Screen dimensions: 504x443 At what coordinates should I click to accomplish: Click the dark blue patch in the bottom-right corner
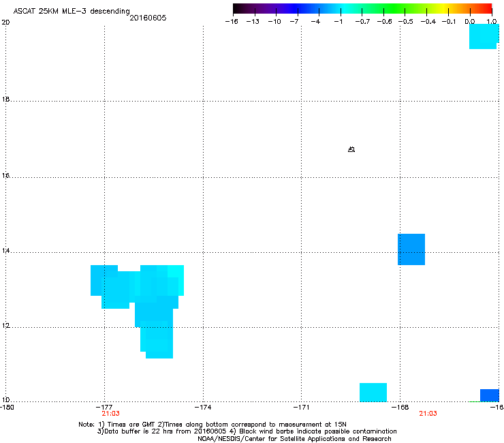(490, 395)
